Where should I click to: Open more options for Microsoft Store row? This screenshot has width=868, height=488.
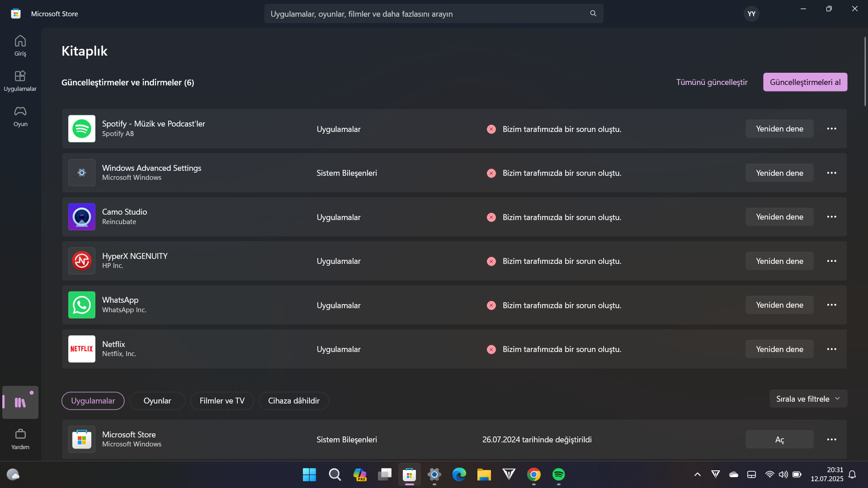point(831,439)
